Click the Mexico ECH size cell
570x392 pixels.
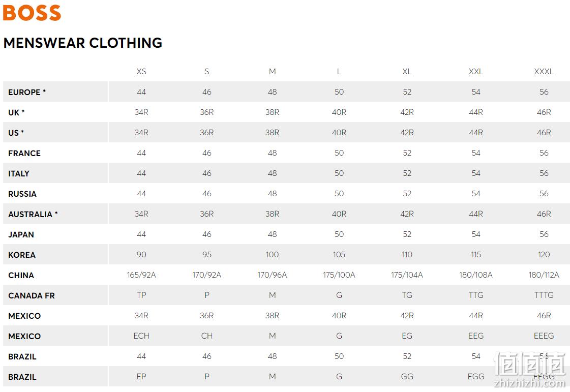[141, 336]
